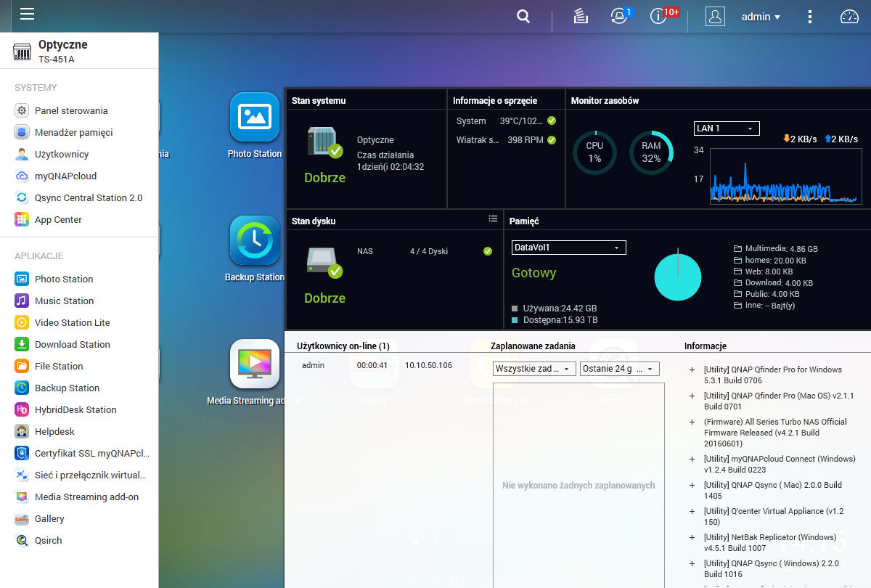
Task: Click the disk health icon under Stan dysku
Action: coord(324,262)
